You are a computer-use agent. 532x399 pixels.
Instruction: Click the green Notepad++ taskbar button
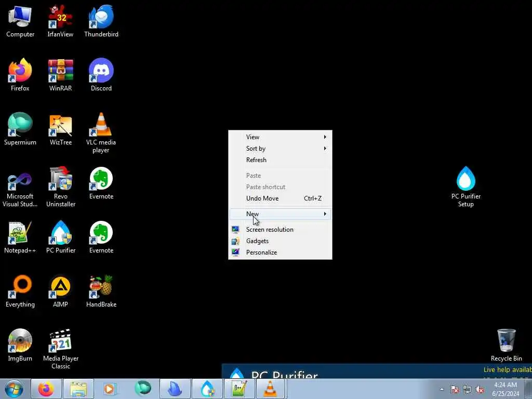click(x=239, y=389)
